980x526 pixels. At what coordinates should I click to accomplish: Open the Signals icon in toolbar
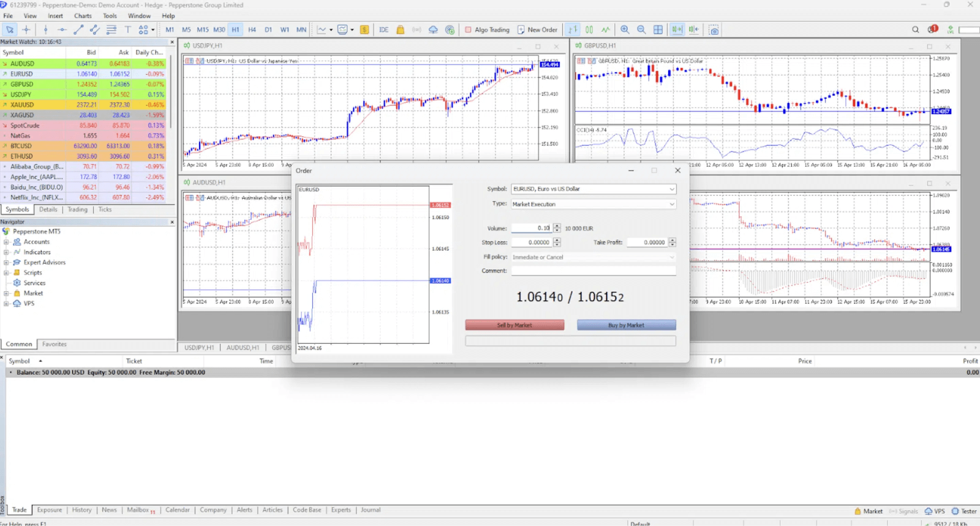tap(417, 29)
